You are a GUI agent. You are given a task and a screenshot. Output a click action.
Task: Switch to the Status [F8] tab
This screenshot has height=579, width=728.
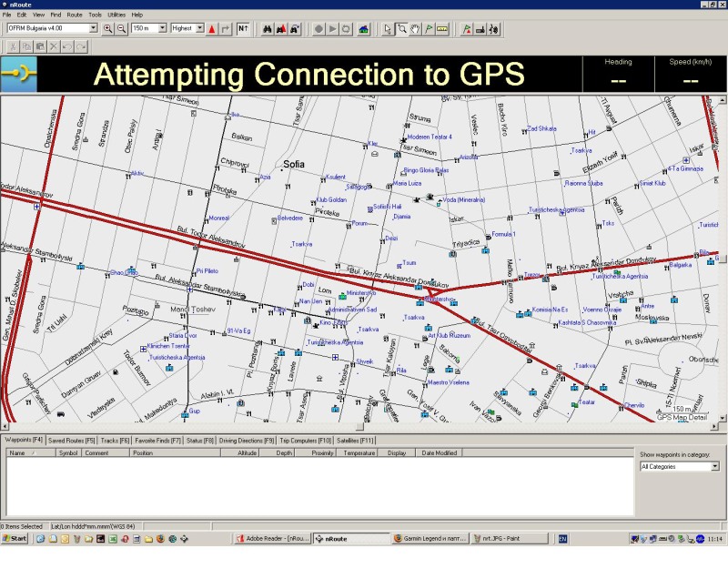click(200, 441)
